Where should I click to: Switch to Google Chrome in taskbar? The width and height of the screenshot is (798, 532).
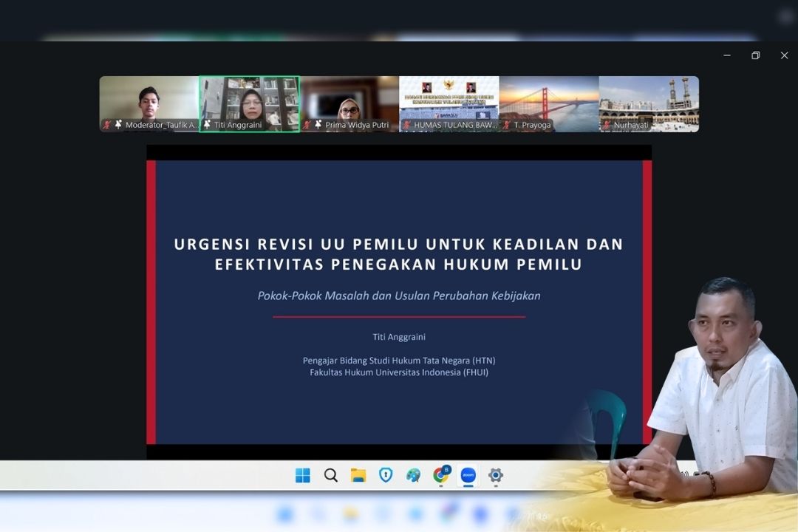(440, 475)
